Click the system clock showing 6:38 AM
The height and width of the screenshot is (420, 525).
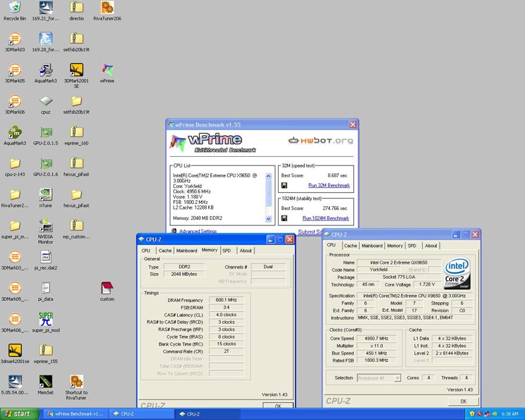[x=510, y=414]
